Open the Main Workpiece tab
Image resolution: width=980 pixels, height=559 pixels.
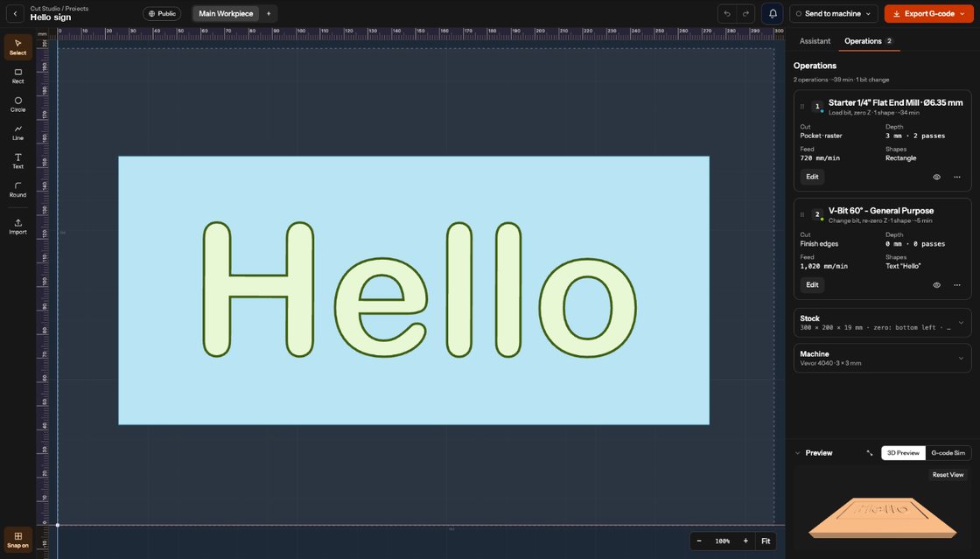tap(226, 14)
